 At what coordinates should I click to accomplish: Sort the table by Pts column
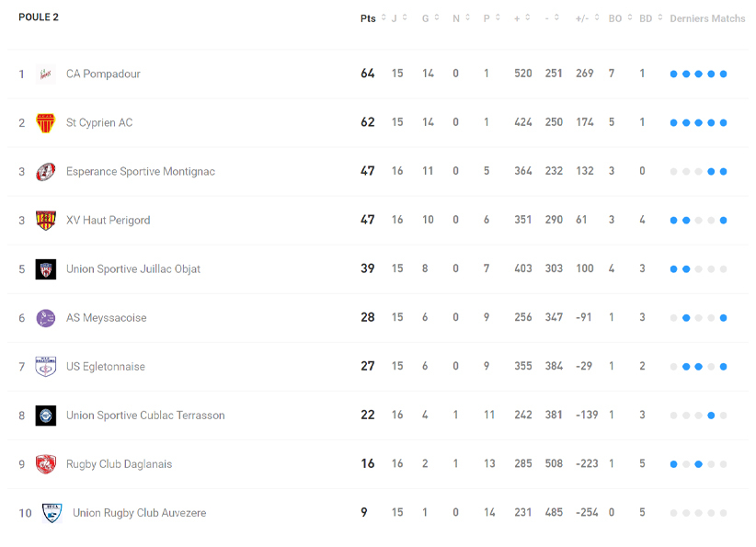(370, 18)
